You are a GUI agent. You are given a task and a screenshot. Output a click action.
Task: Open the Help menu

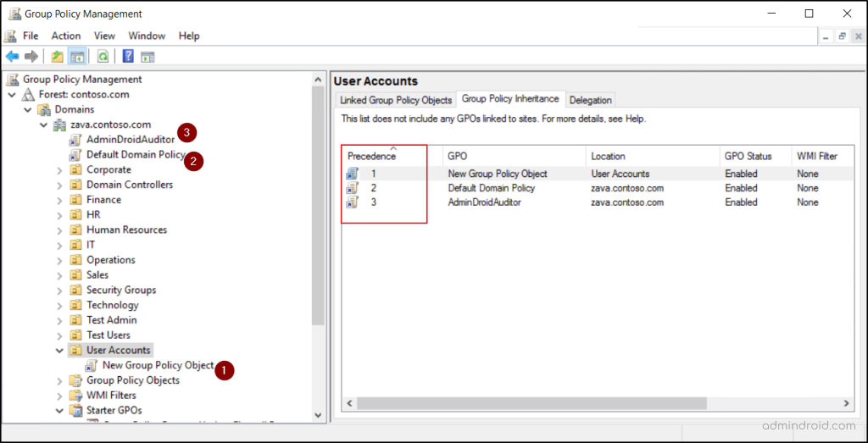click(x=189, y=36)
